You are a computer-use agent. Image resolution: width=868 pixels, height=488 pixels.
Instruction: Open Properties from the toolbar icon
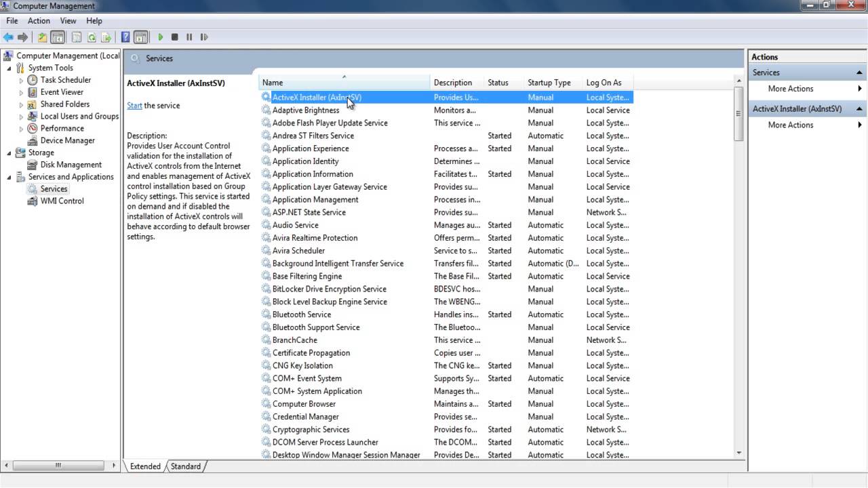pyautogui.click(x=77, y=37)
